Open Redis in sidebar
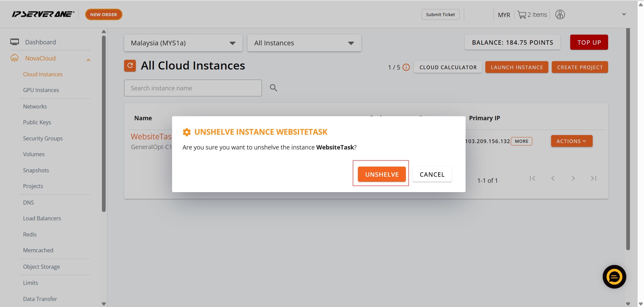The width and height of the screenshot is (644, 307). click(30, 234)
